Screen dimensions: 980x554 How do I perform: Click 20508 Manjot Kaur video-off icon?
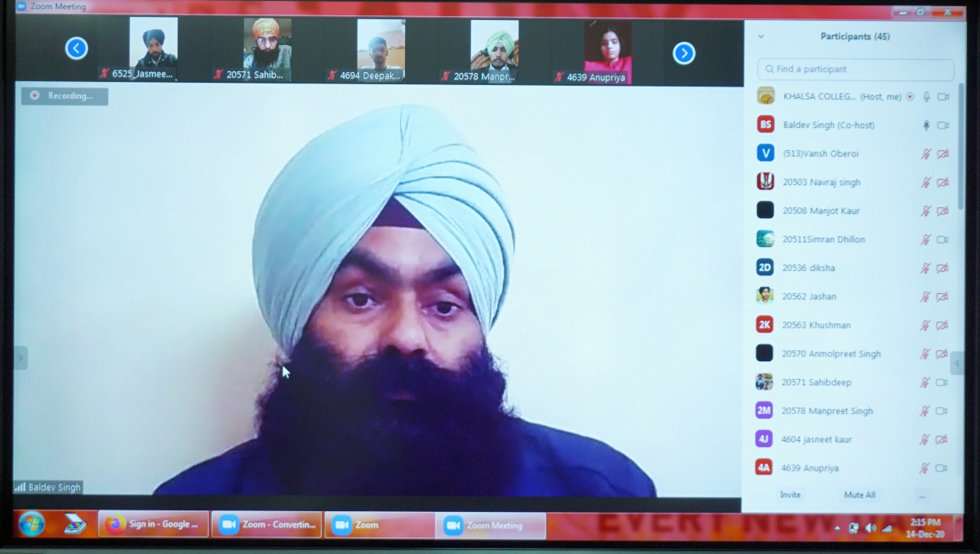(x=943, y=211)
